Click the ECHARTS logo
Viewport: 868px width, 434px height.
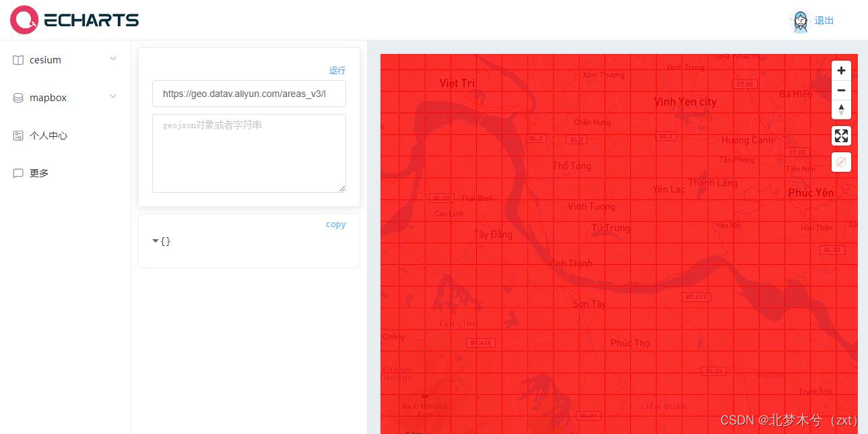[74, 20]
